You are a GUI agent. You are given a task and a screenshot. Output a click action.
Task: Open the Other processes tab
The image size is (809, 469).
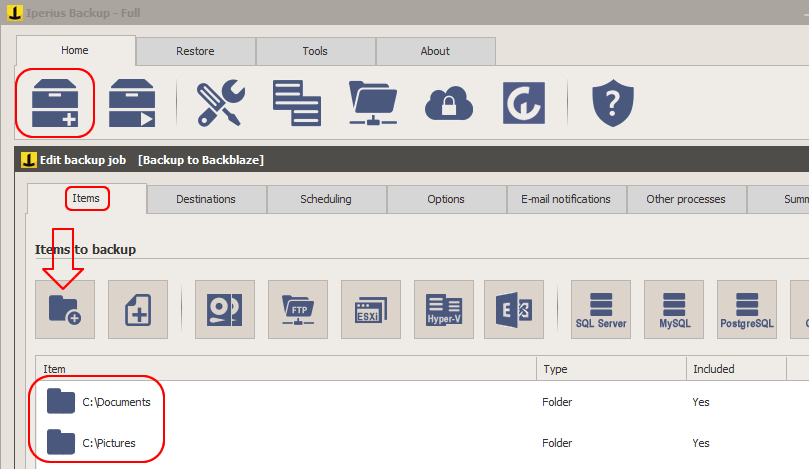click(686, 199)
